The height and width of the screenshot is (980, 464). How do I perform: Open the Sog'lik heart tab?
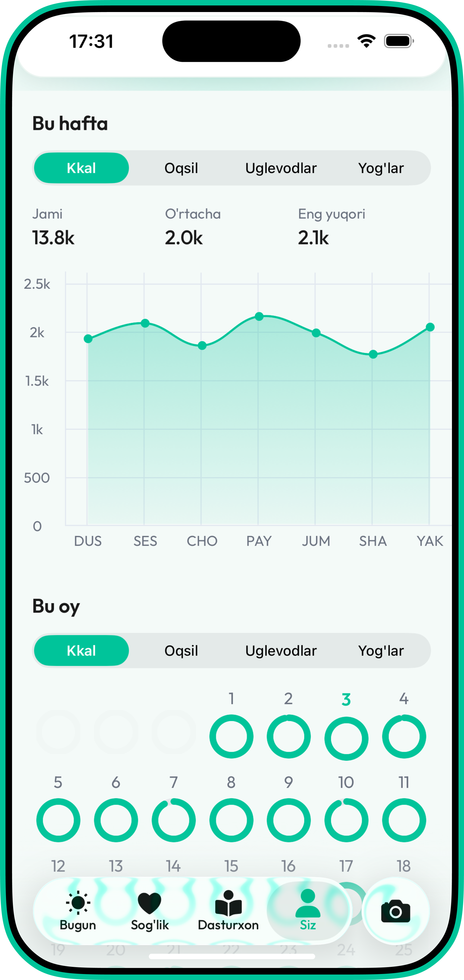click(x=150, y=911)
